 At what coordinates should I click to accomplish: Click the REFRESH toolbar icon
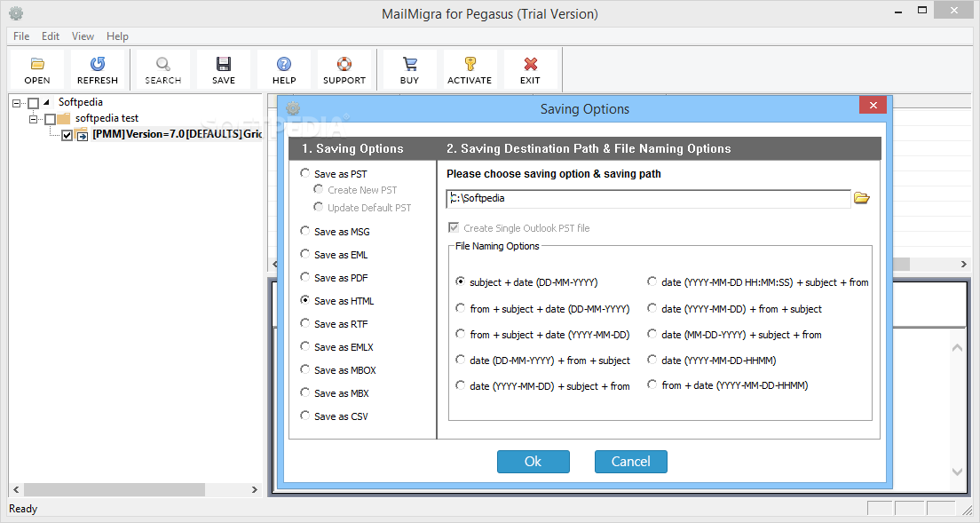(98, 64)
